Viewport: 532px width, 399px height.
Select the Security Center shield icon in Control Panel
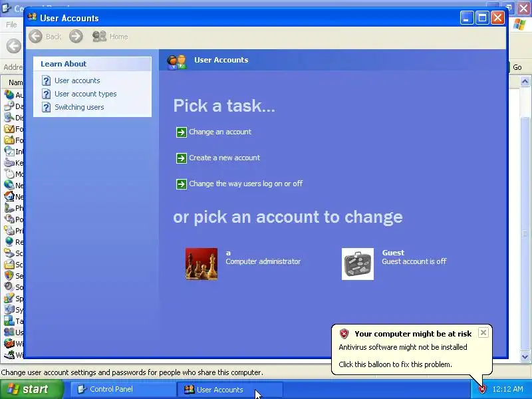9,275
